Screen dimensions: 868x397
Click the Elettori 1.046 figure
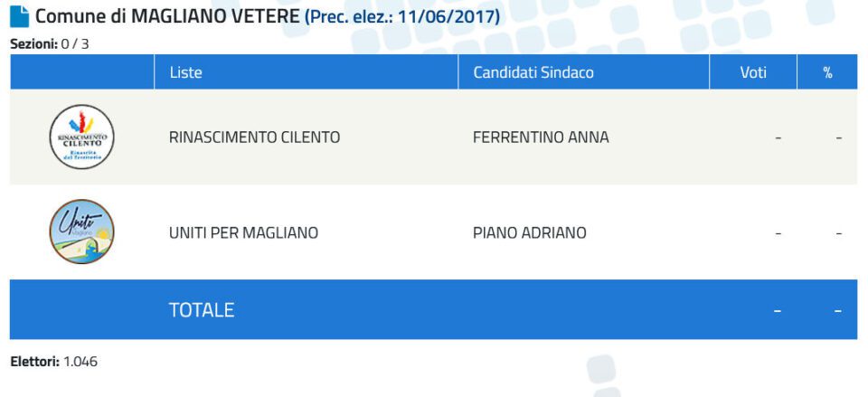pyautogui.click(x=53, y=362)
